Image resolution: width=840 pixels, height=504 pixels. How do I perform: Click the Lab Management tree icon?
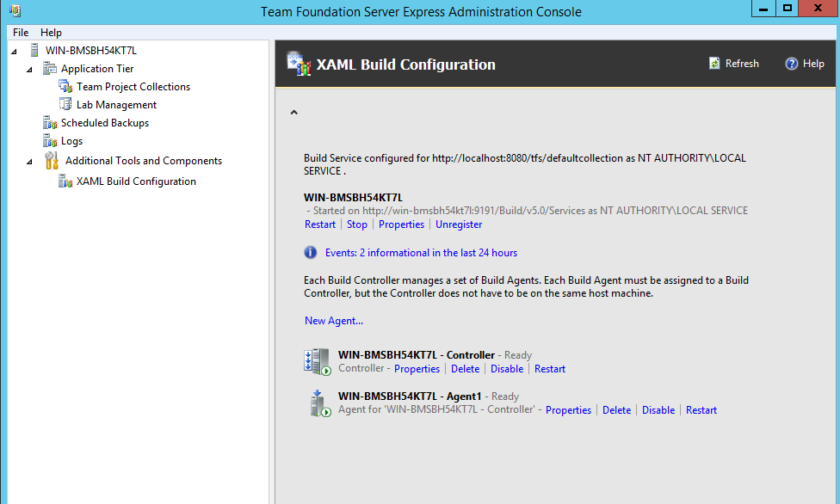[65, 104]
